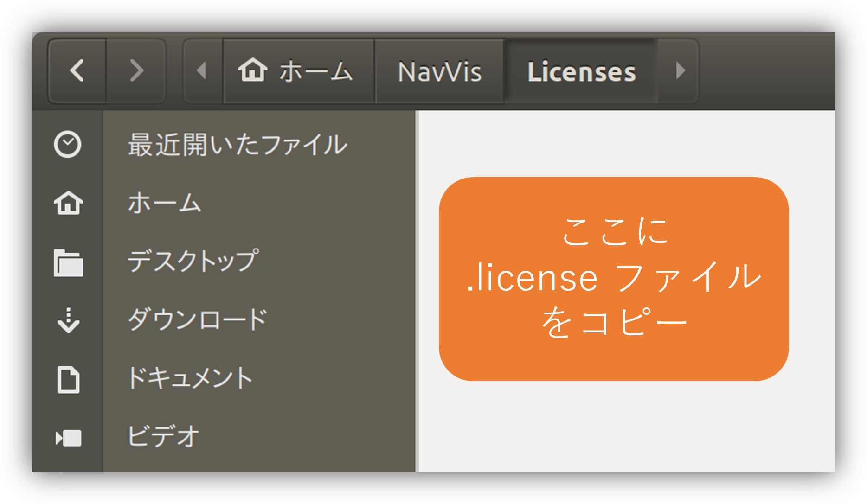Click the clock icon for recent files
The width and height of the screenshot is (867, 504).
(x=68, y=145)
